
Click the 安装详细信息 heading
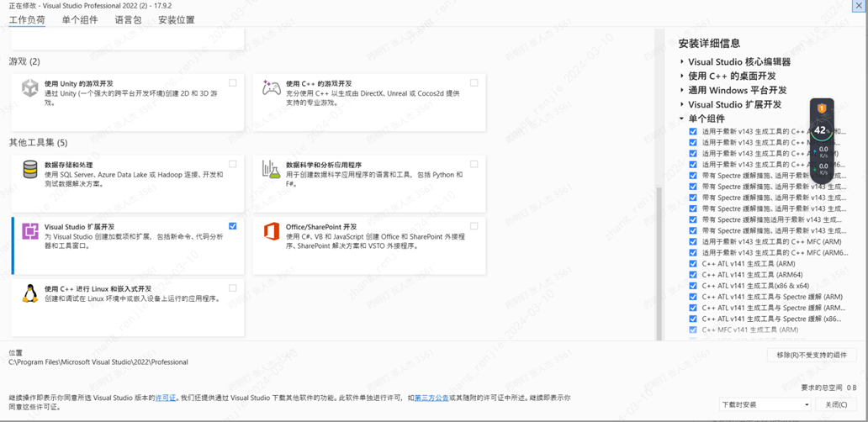[709, 43]
